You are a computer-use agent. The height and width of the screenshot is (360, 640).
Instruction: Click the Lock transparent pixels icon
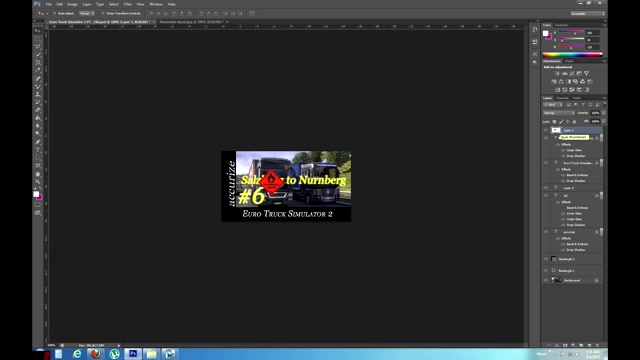[x=554, y=122]
